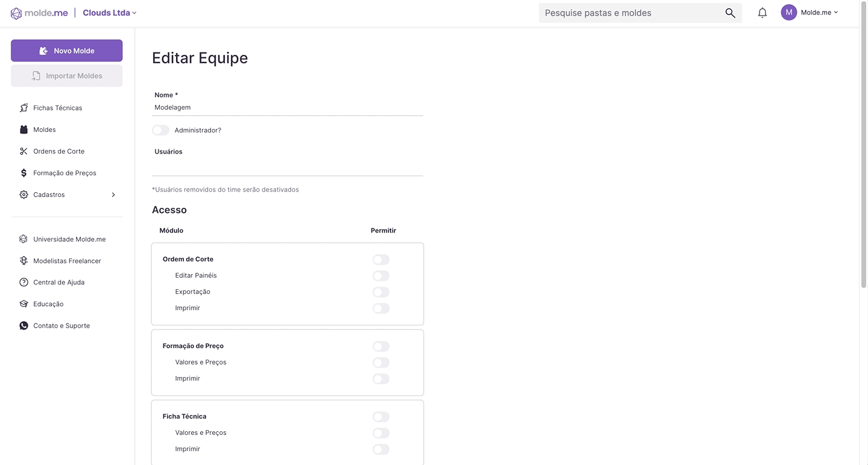Enable Editar Painéis permission switch
The width and height of the screenshot is (868, 465).
381,276
